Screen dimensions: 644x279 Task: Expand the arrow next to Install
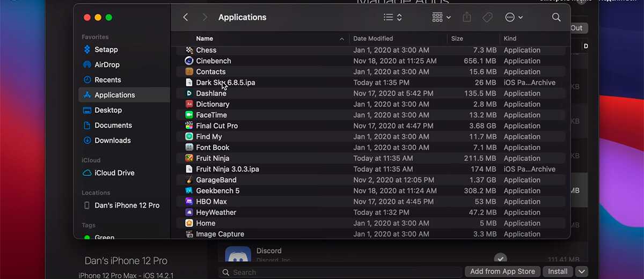click(581, 271)
